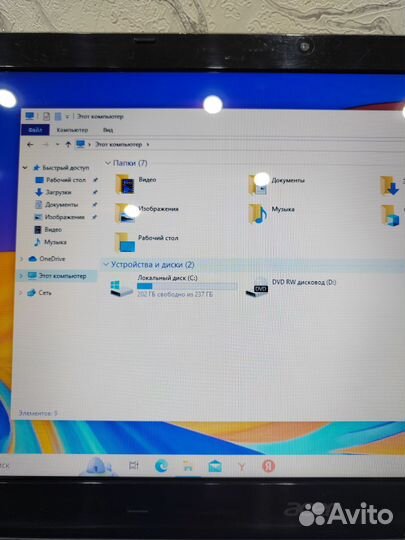The height and width of the screenshot is (540, 405).
Task: Select the Изображения folder icon
Action: 125,213
